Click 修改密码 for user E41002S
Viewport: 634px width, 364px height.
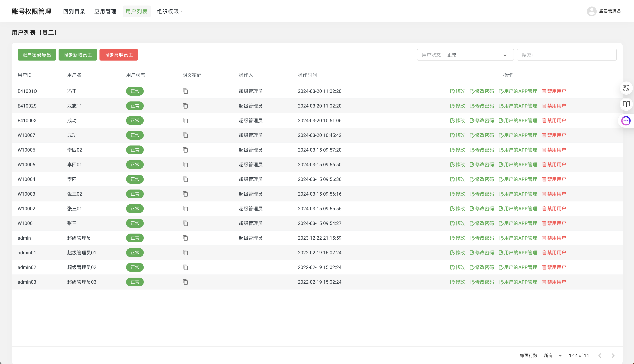click(482, 106)
